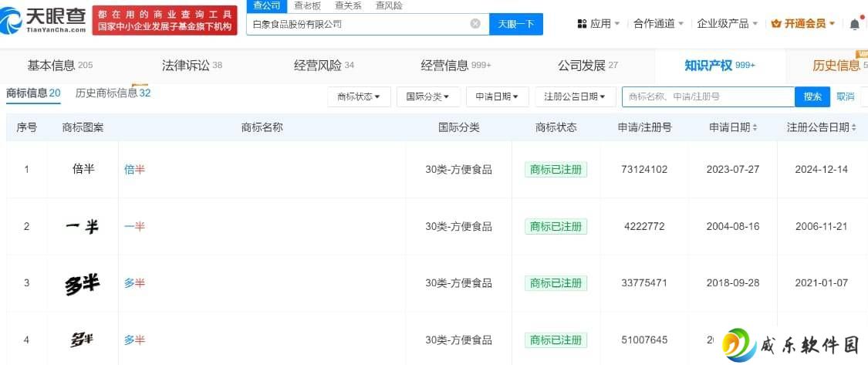The image size is (868, 365).
Task: Open the 应用 apps grid menu
Action: click(598, 24)
